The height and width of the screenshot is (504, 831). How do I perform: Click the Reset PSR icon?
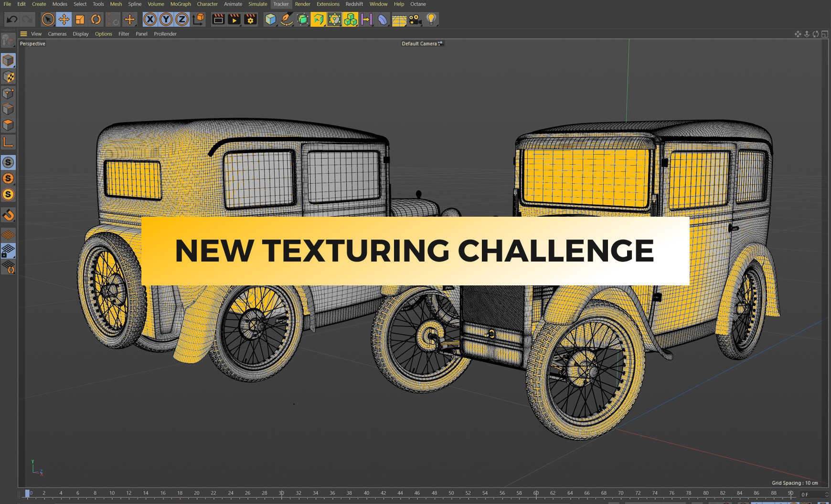coord(113,20)
